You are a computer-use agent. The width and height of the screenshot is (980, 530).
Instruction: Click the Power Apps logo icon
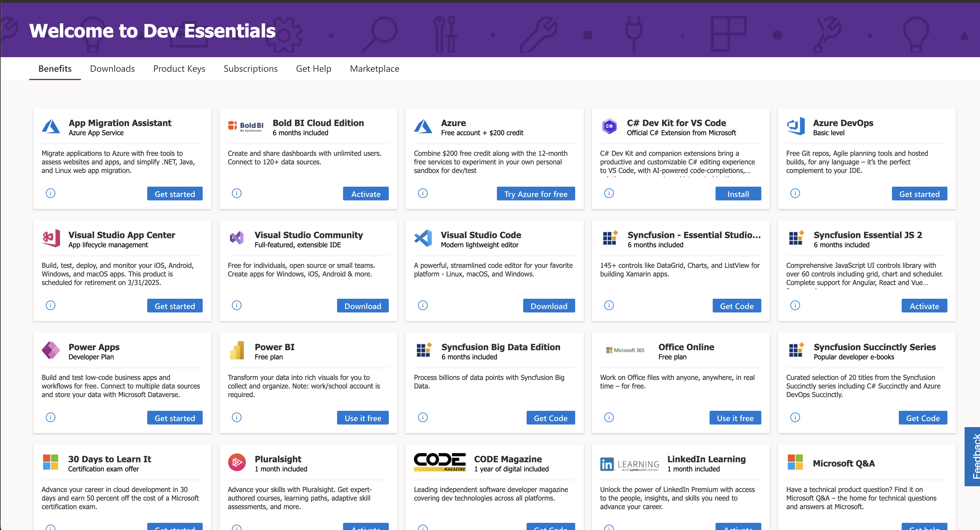tap(51, 350)
